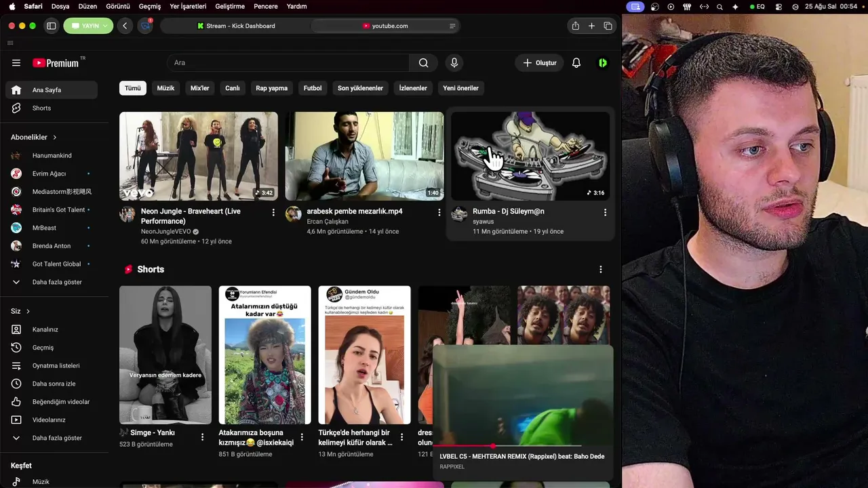Select the Rap yapma filter chip
The height and width of the screenshot is (488, 868).
271,88
